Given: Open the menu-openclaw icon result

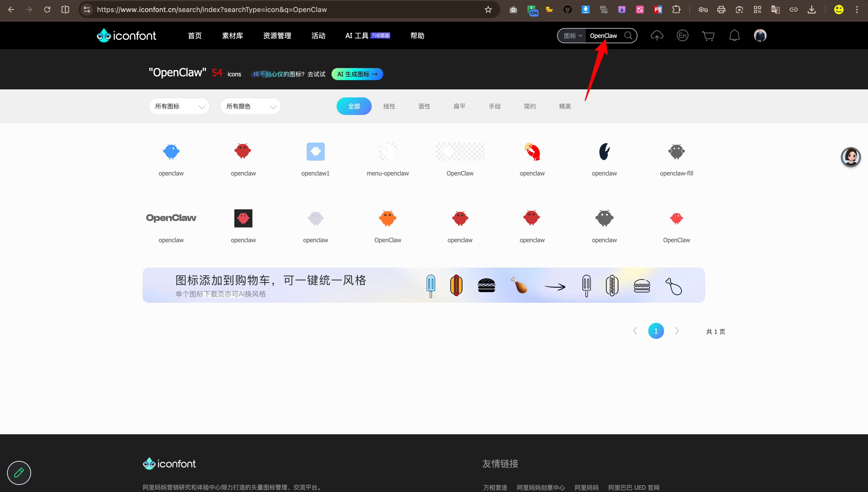Looking at the screenshot, I should 388,151.
